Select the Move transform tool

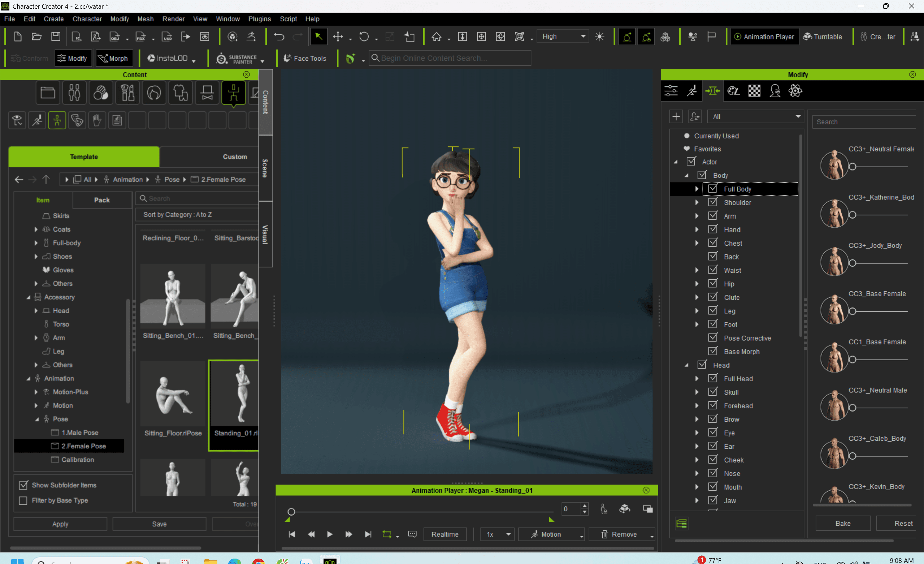click(x=338, y=36)
